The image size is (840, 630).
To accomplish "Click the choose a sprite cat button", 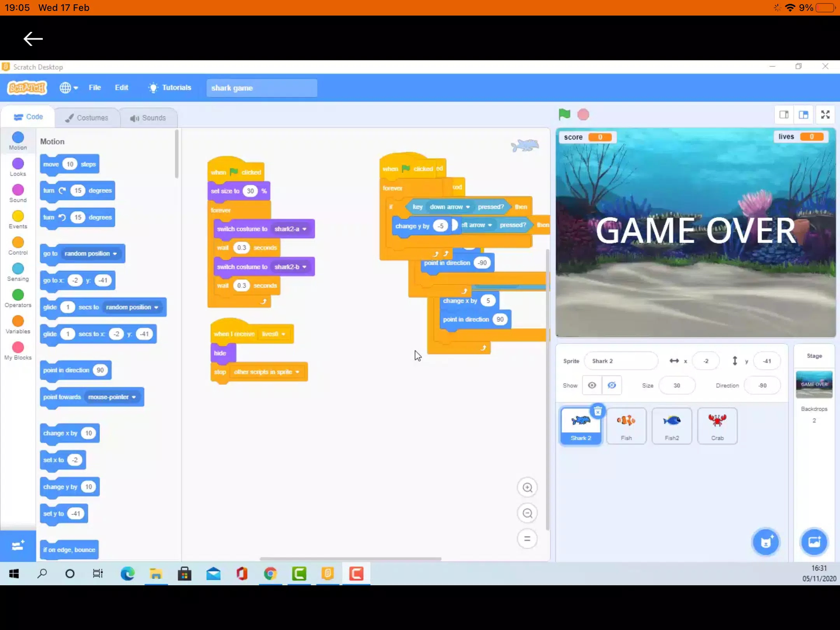I will (x=766, y=542).
